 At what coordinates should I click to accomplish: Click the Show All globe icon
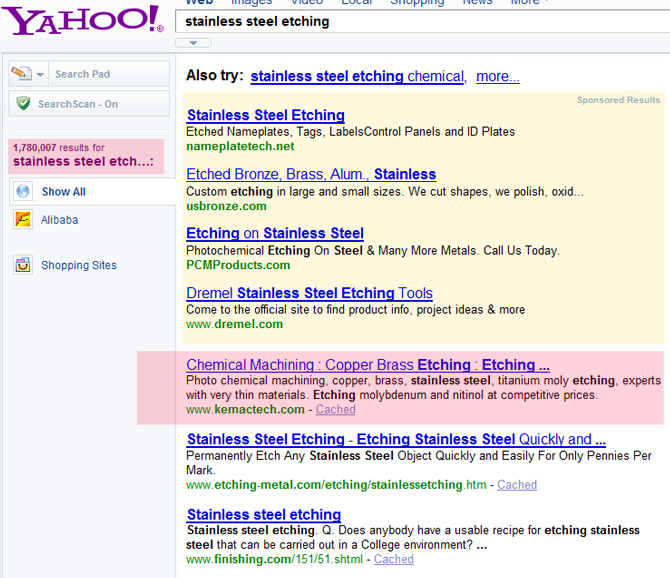tap(22, 192)
